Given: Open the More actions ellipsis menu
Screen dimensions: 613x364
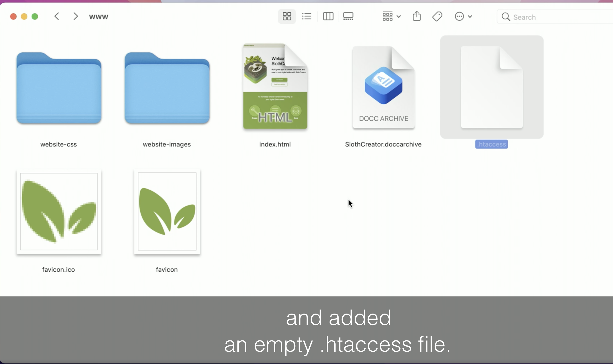Looking at the screenshot, I should [463, 16].
